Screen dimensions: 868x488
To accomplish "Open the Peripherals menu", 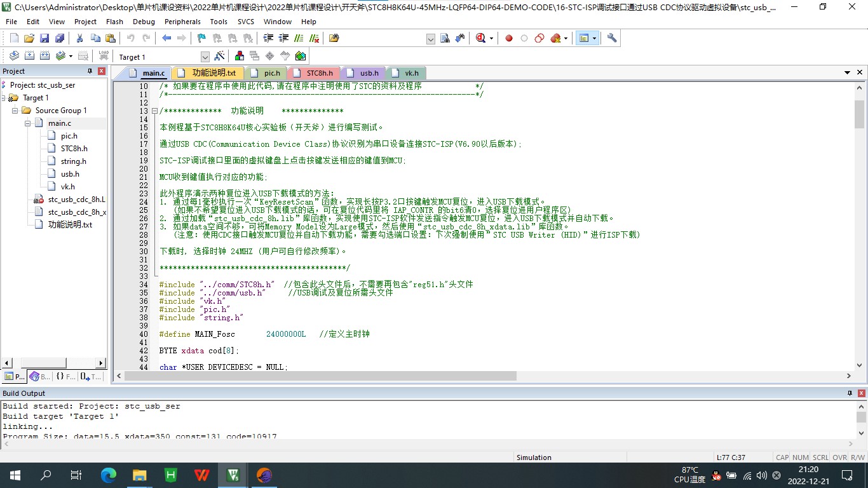I will click(x=182, y=21).
